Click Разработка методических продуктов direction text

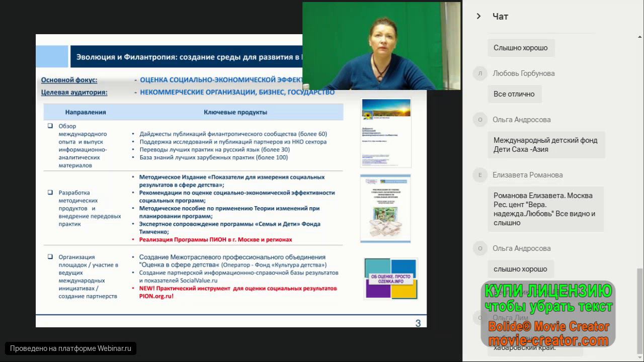tap(90, 208)
